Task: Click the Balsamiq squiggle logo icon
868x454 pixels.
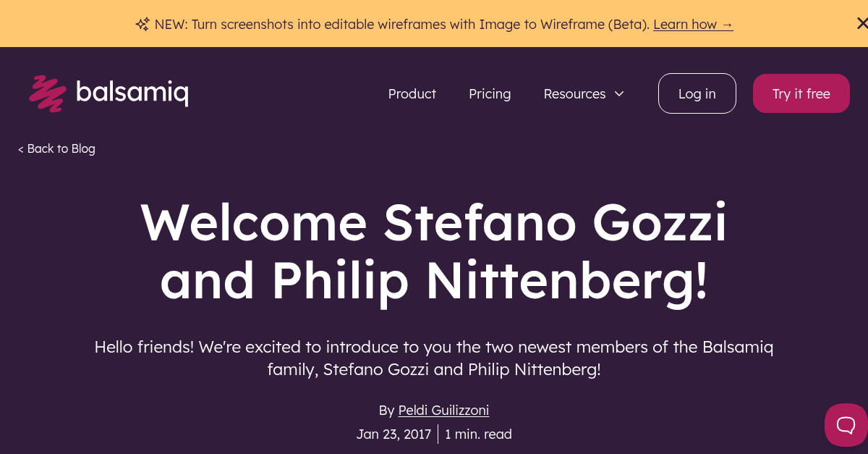Action: (46, 93)
